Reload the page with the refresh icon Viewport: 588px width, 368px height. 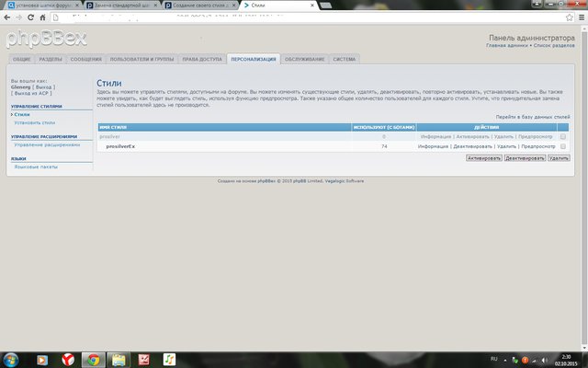point(30,17)
